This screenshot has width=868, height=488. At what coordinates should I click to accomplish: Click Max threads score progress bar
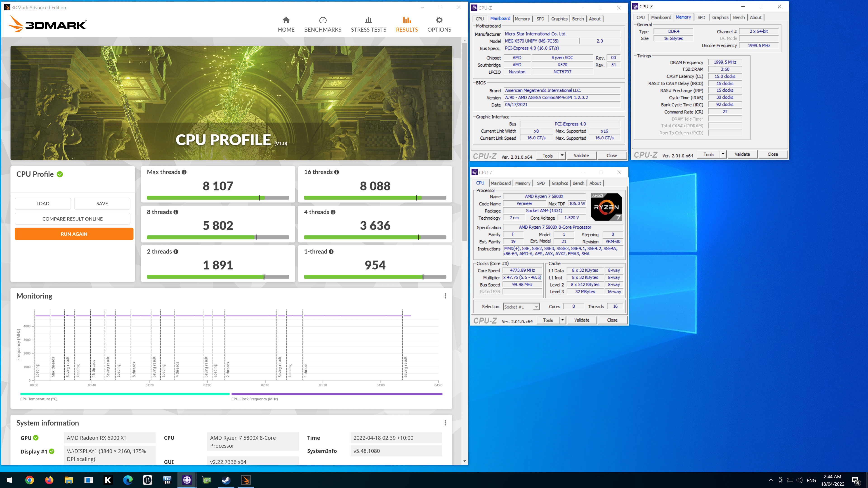click(218, 198)
